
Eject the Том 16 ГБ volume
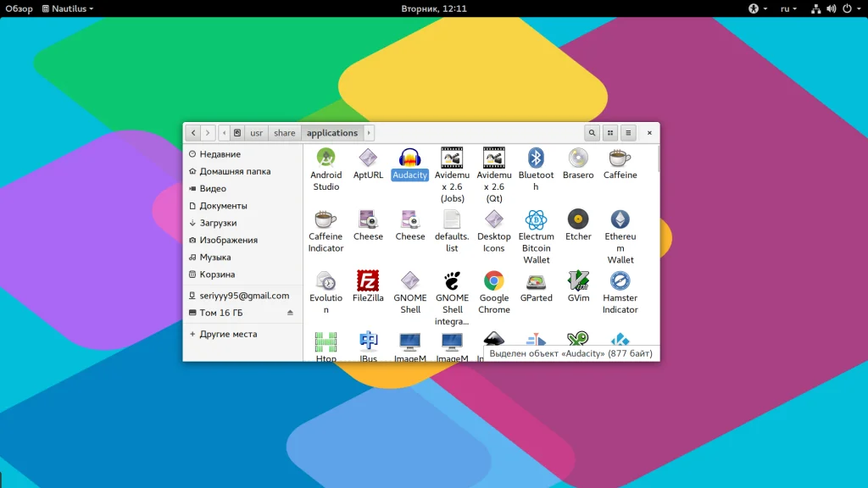click(290, 313)
